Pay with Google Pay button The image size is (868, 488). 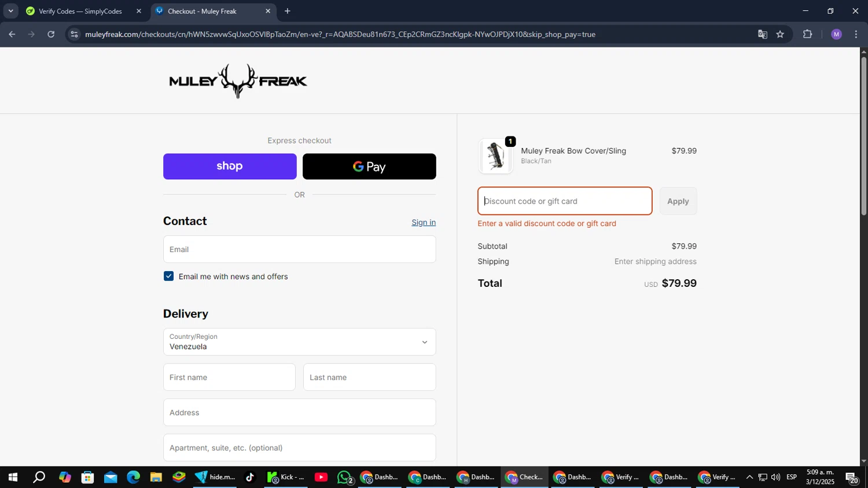pyautogui.click(x=369, y=167)
